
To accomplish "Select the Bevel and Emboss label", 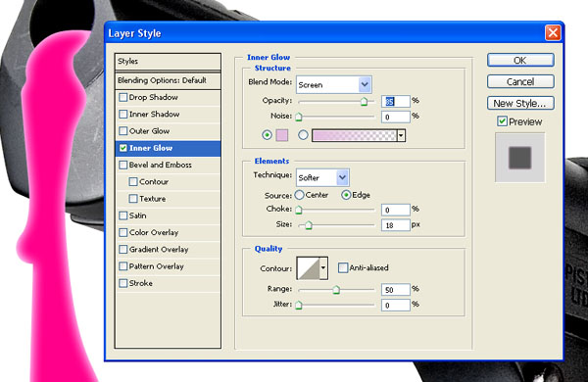I will 161,165.
